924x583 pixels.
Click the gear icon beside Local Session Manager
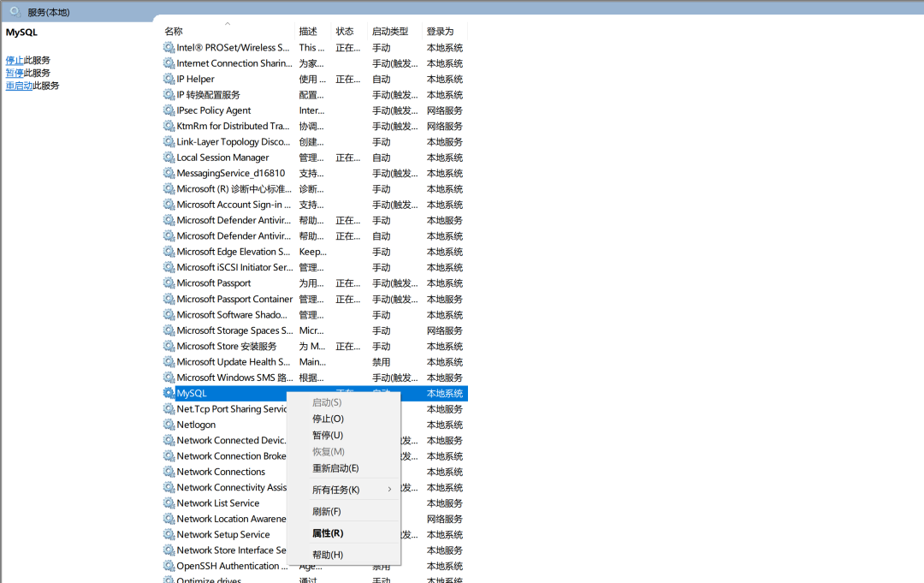pos(169,158)
